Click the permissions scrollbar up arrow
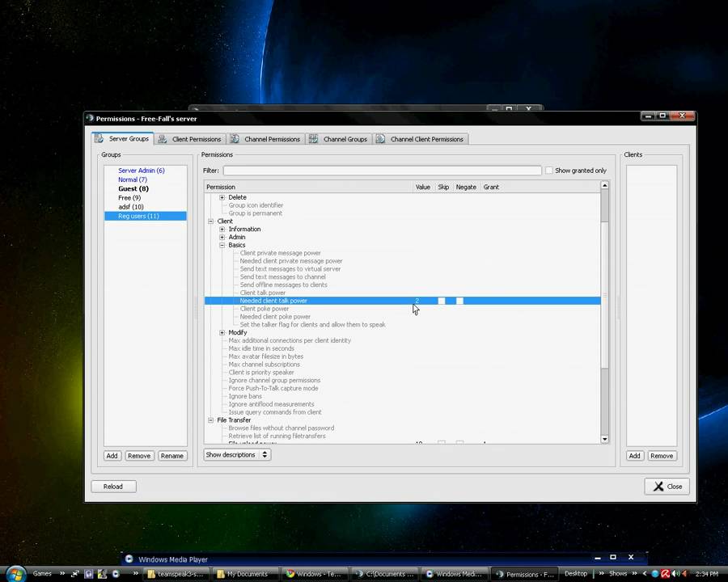Screen dimensions: 728x582 click(x=604, y=185)
